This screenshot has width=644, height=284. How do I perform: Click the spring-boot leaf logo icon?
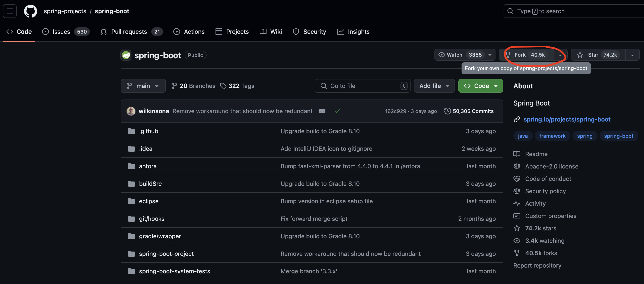tap(126, 55)
